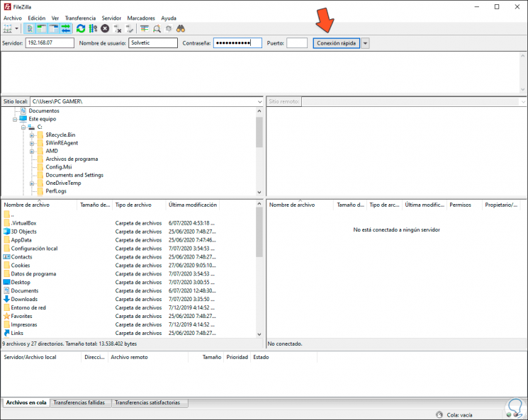
Task: Toggle the message log display
Action: [30, 28]
